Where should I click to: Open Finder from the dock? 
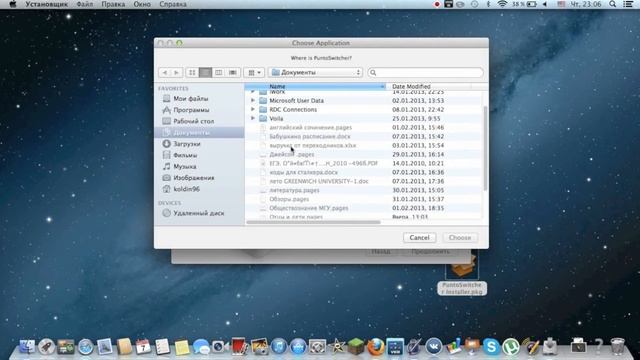[x=27, y=347]
